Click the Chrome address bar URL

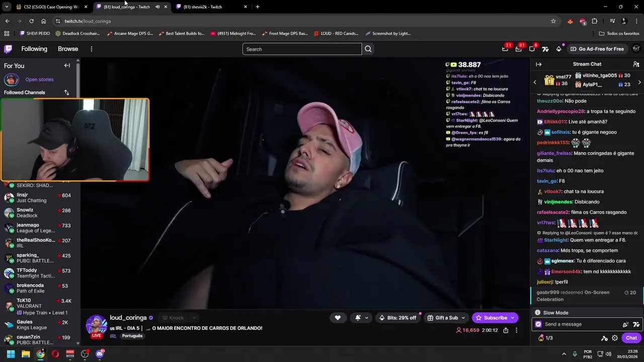88,21
